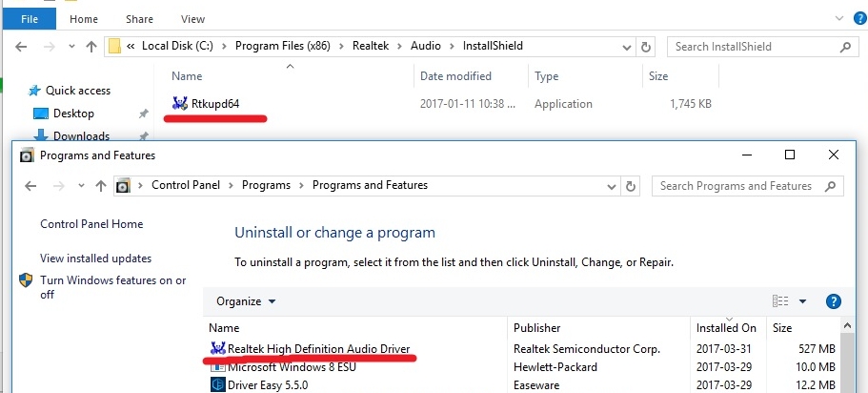Go up to Programs in Control Panel
The height and width of the screenshot is (393, 868).
100,186
